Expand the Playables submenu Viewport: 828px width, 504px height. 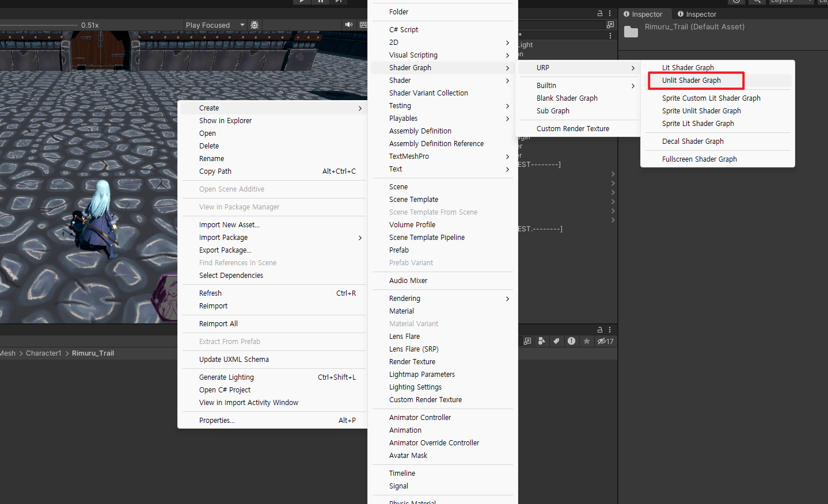pos(442,118)
